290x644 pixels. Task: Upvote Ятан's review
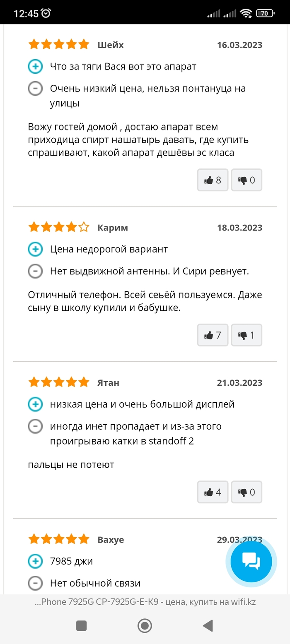[x=213, y=492]
